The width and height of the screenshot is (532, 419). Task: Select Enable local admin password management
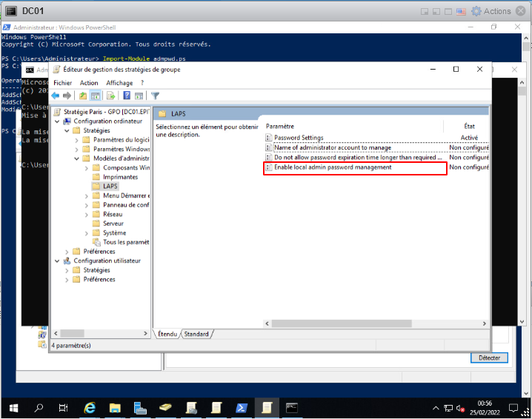click(x=333, y=168)
